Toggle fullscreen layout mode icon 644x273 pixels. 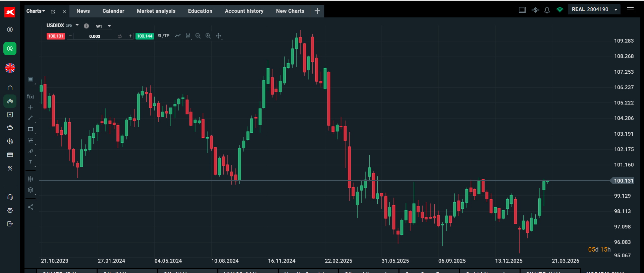522,10
